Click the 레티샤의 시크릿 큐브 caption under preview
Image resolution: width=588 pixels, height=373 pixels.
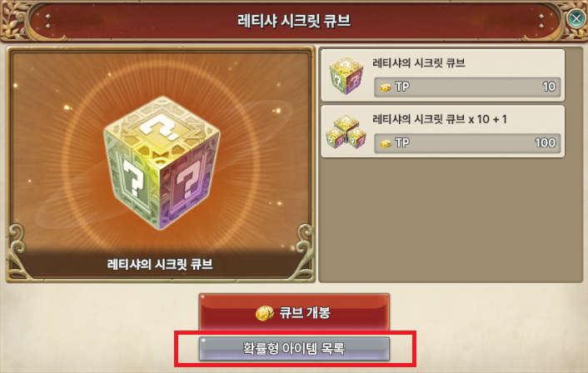click(x=160, y=264)
